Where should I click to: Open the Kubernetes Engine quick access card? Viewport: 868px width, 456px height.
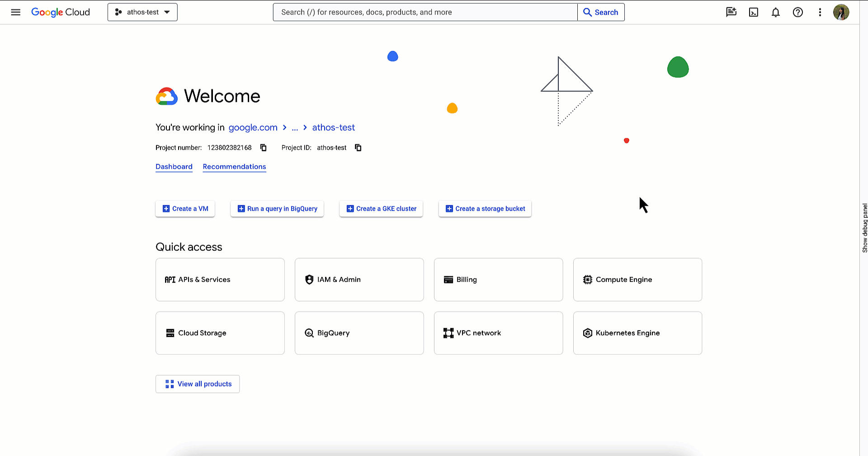point(637,333)
